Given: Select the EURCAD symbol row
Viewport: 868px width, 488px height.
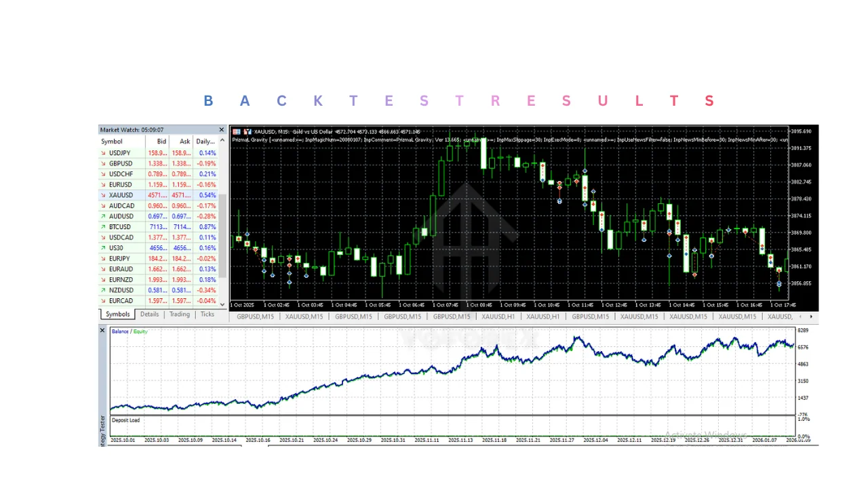Looking at the screenshot, I should (121, 301).
